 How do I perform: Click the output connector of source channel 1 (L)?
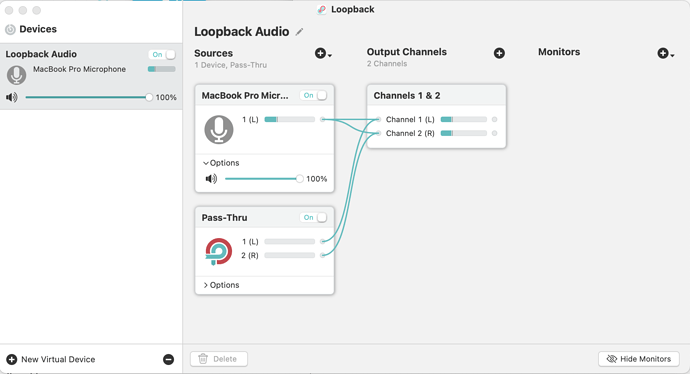tap(323, 119)
